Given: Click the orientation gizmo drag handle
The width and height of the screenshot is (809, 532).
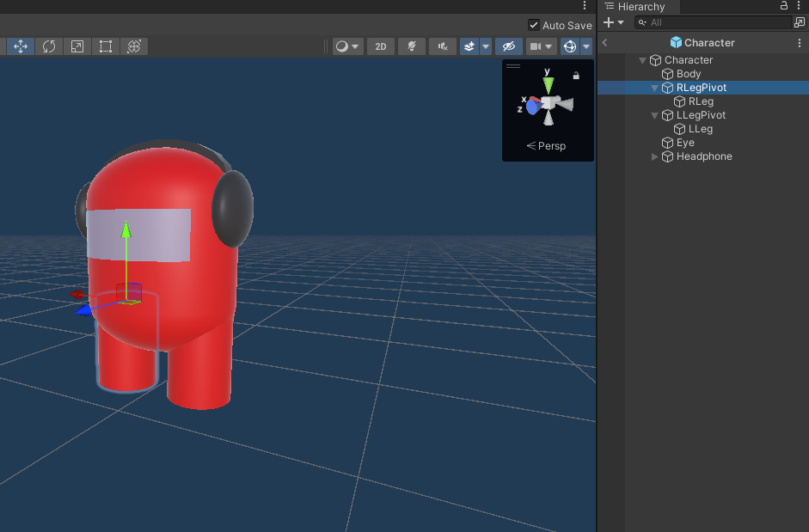Looking at the screenshot, I should [x=513, y=66].
